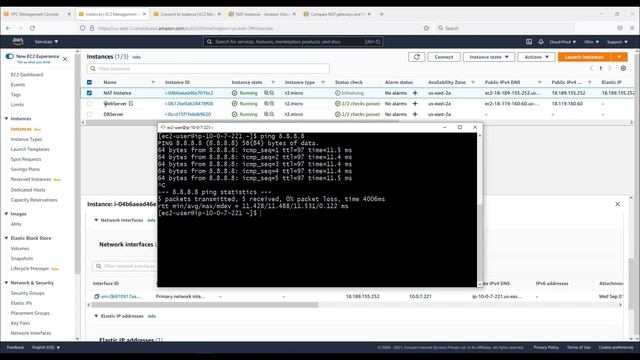Open Volumes in sidebar
This screenshot has width=640, height=360.
tap(20, 248)
